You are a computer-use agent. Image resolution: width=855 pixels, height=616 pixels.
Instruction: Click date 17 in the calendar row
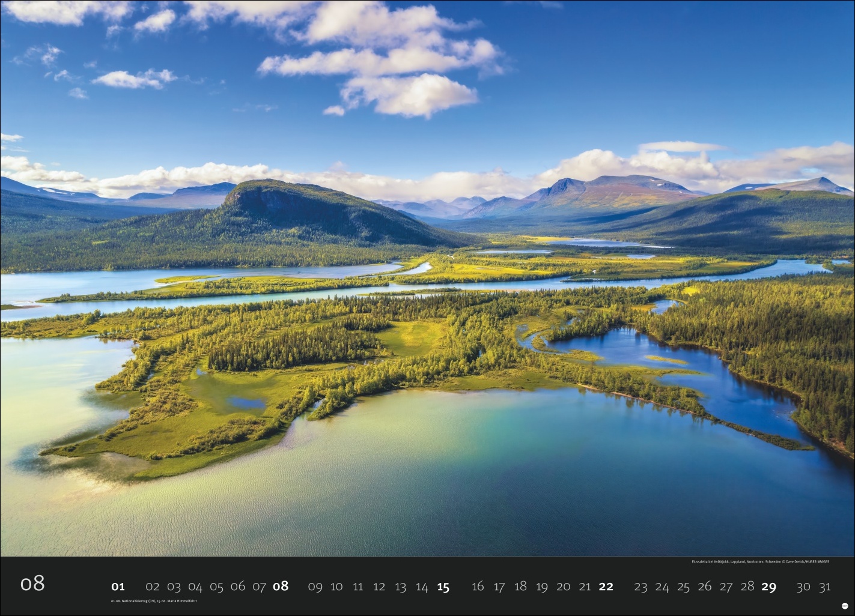(499, 587)
